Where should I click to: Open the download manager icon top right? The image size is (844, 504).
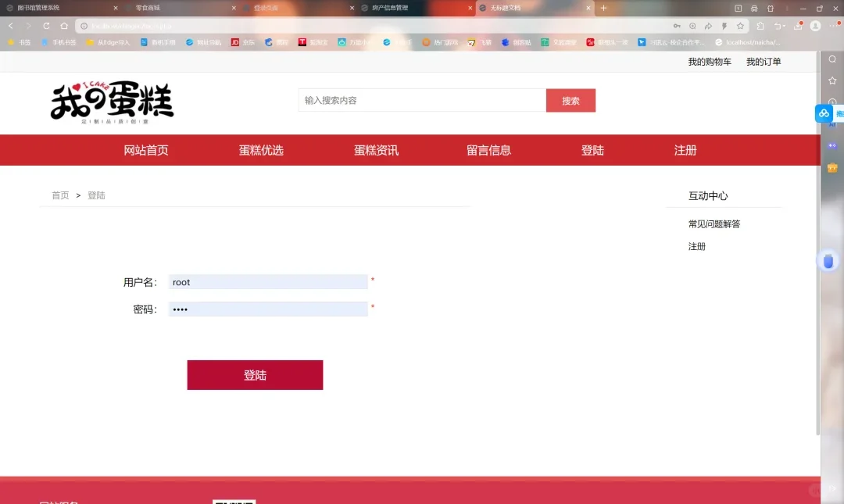coord(798,26)
